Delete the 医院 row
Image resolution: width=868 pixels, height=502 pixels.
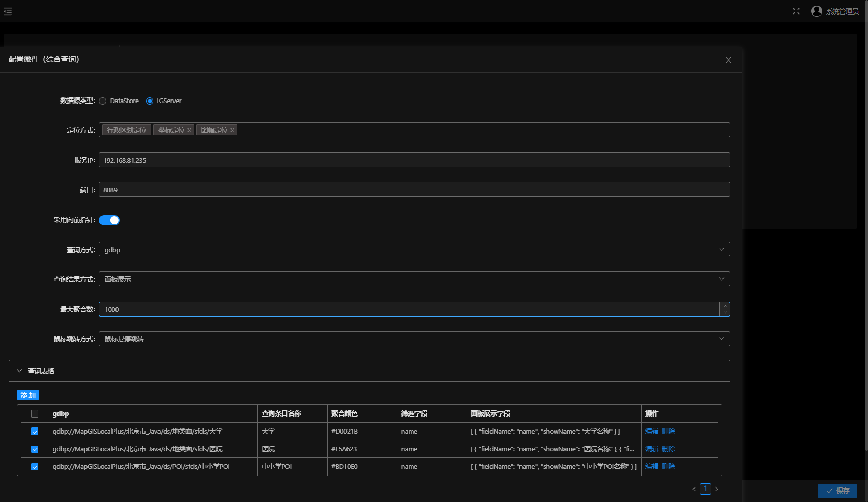[x=669, y=449]
